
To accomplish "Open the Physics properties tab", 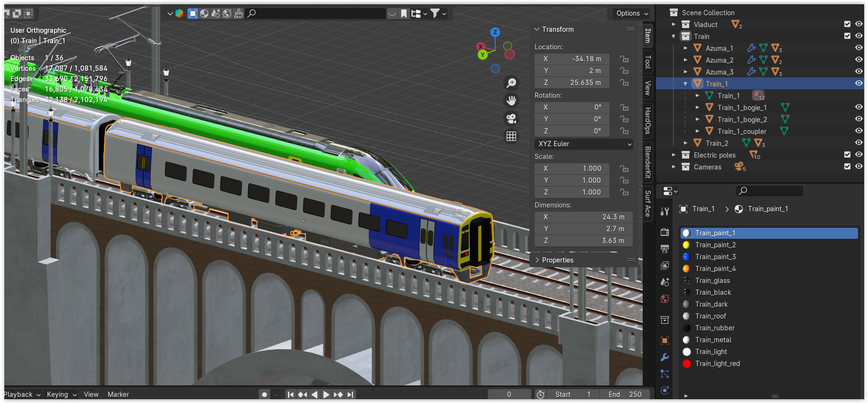I will click(665, 390).
